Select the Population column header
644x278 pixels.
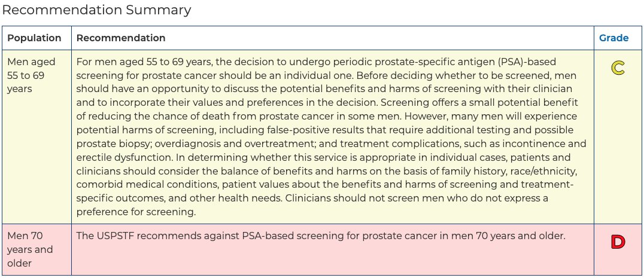coord(35,38)
